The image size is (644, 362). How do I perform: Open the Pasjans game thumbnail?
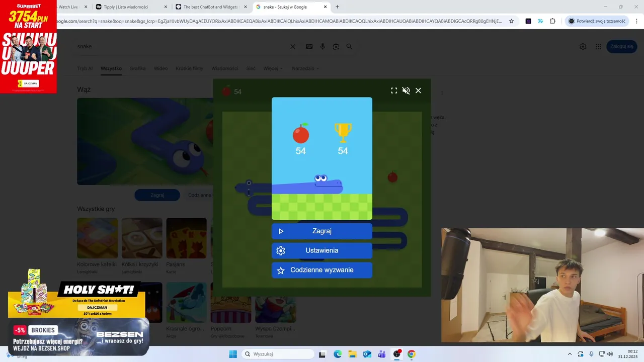coord(186,238)
